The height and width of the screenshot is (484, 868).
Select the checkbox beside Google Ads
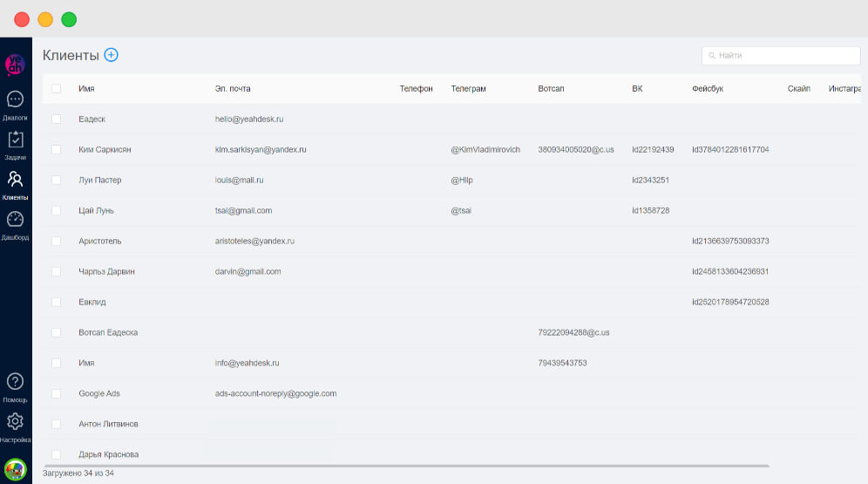pos(57,394)
